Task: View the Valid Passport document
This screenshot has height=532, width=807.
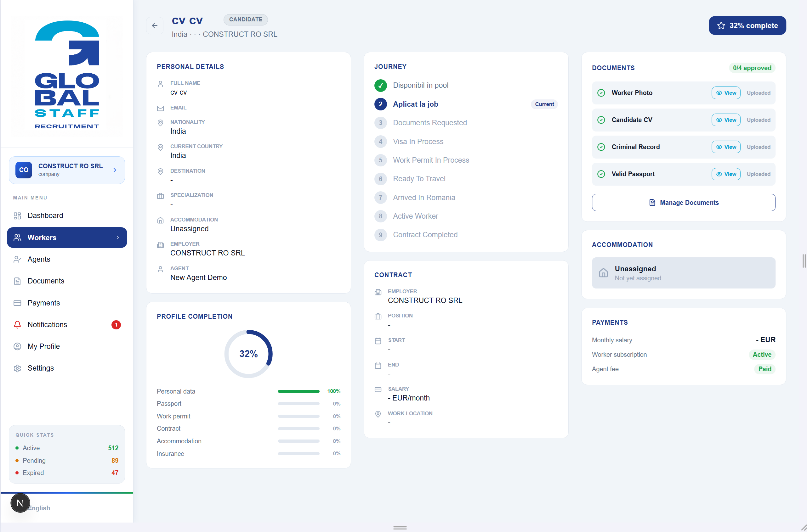Action: coord(726,174)
